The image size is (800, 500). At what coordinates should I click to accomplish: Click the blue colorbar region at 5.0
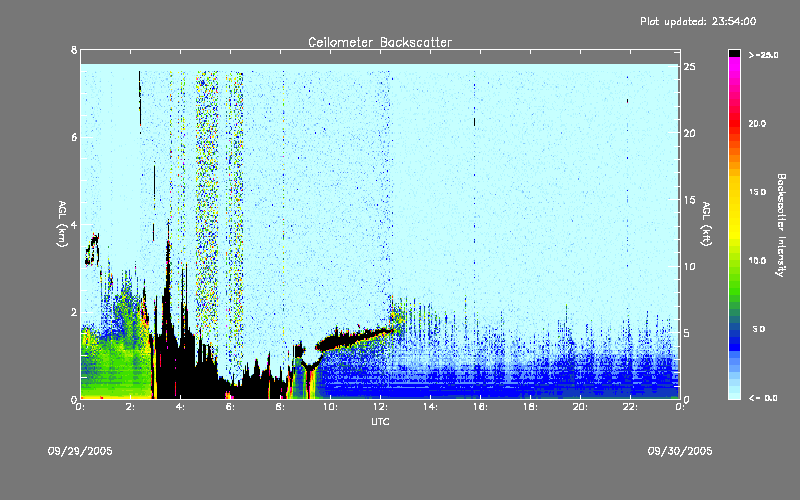pos(734,330)
